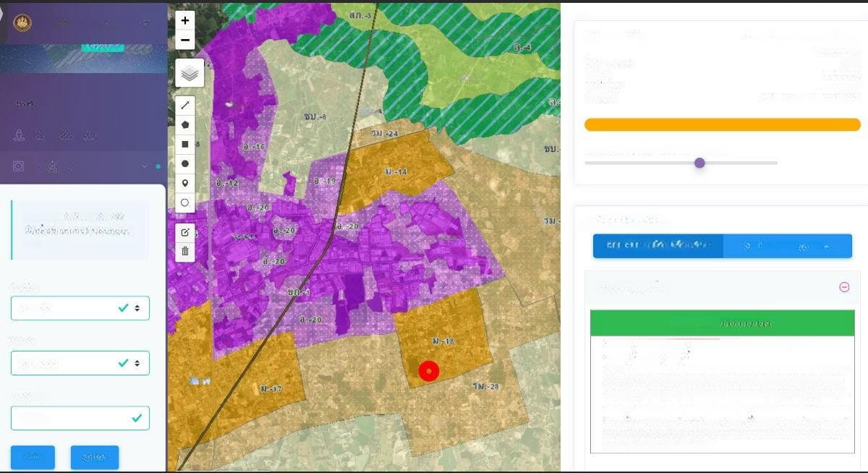868x473 pixels.
Task: Collapse the info panel with minus icon
Action: [x=843, y=287]
